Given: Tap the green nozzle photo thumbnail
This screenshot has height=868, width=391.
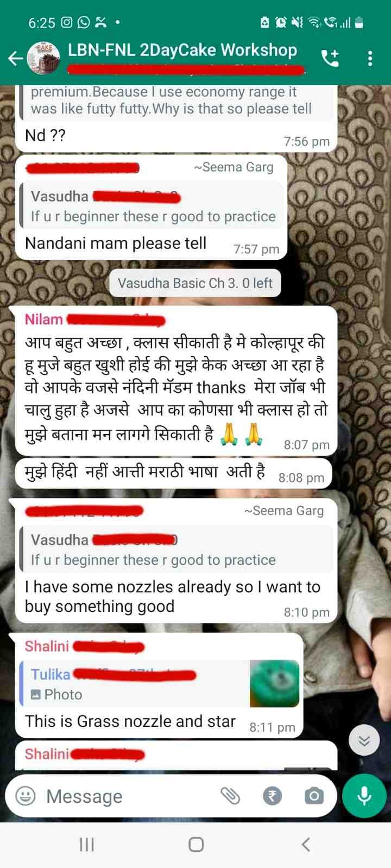Looking at the screenshot, I should (x=274, y=684).
